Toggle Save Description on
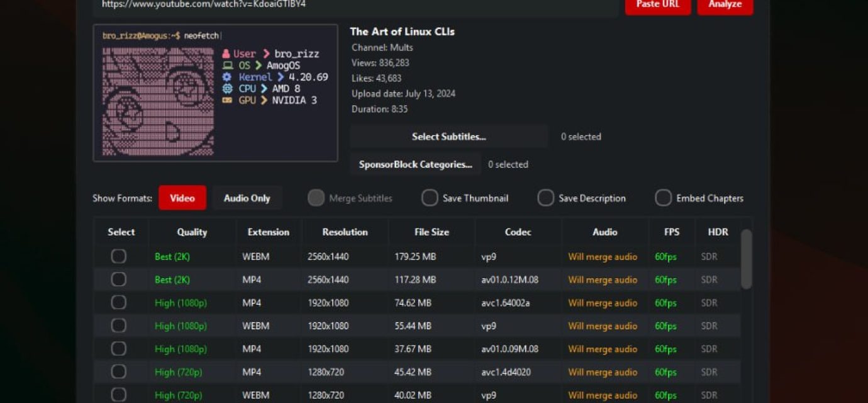This screenshot has width=868, height=403. (x=545, y=198)
